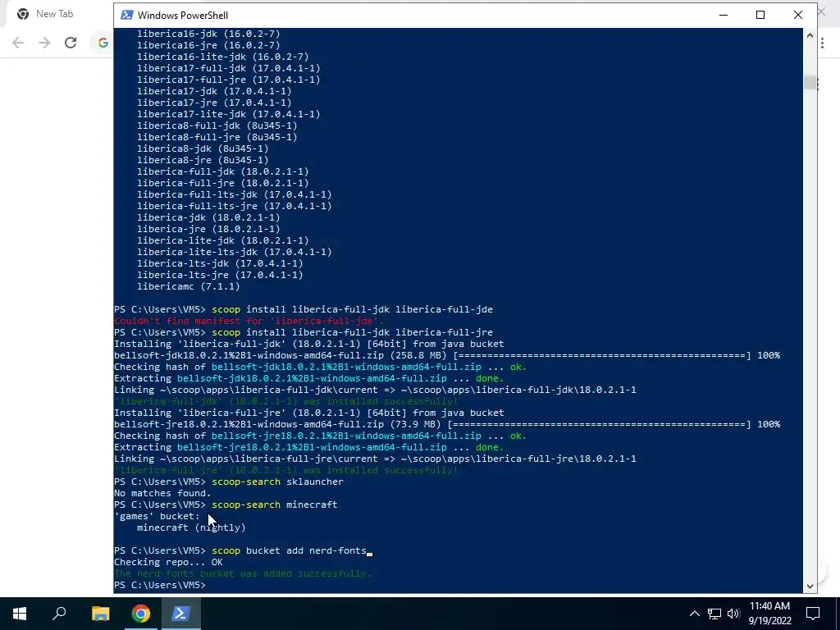Click the PowerShell vertical scrollbar thumb
The image size is (840, 630).
click(810, 83)
